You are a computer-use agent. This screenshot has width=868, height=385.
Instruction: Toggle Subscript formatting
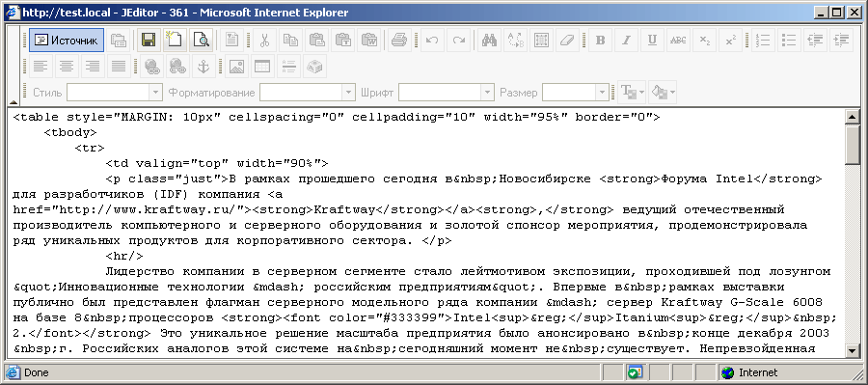click(x=705, y=41)
